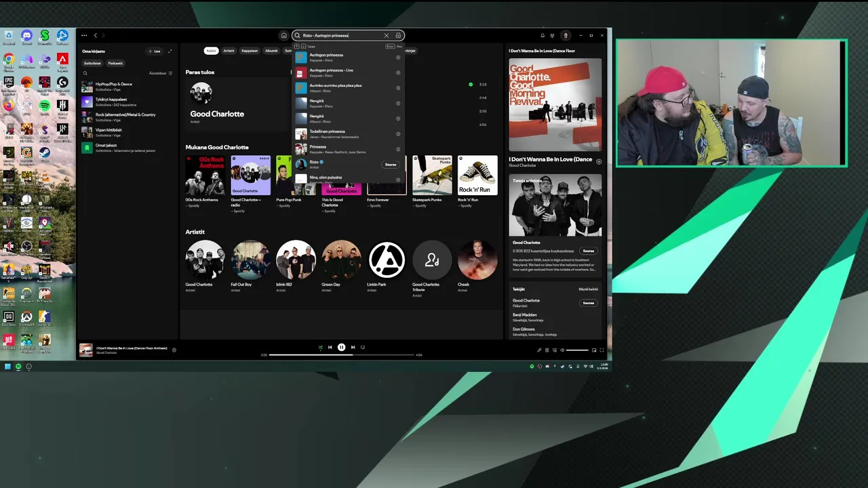Open Good Charlotte top result card
The height and width of the screenshot is (488, 868).
pos(236,103)
